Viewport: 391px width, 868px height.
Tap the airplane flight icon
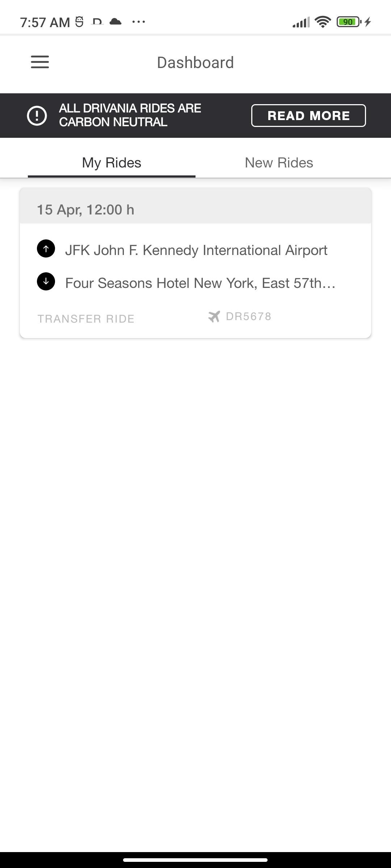214,316
